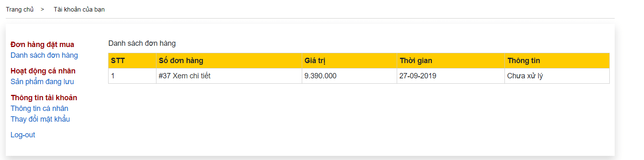Click the Thông tin tài khoản heading
This screenshot has width=644, height=160.
click(x=44, y=98)
